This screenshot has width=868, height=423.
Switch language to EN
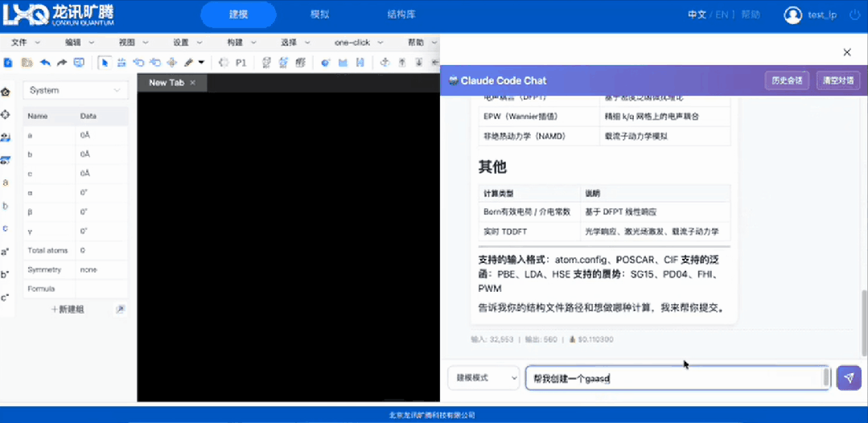[x=722, y=15]
